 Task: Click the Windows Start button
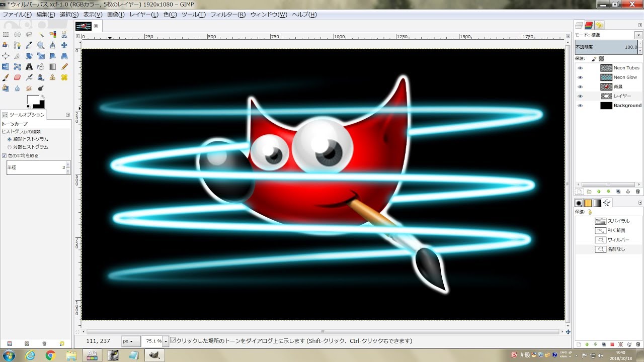click(8, 355)
